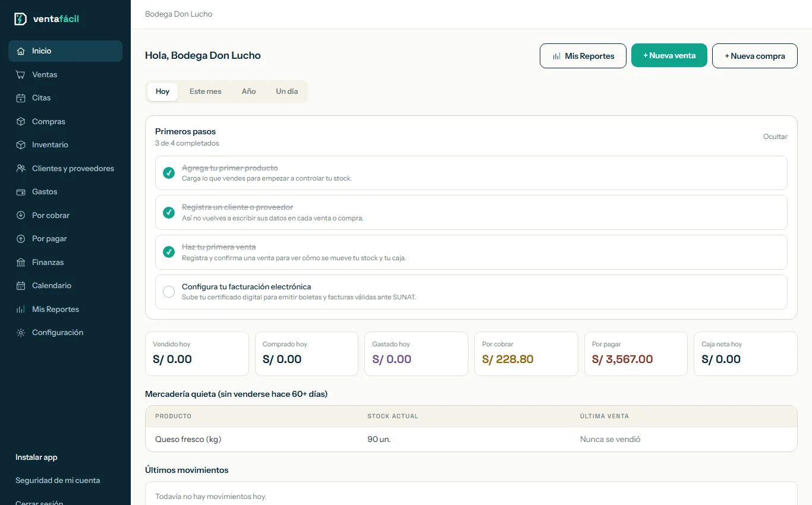This screenshot has height=505, width=812.
Task: Click the green check for Registra un cliente o proveedor
Action: point(169,213)
